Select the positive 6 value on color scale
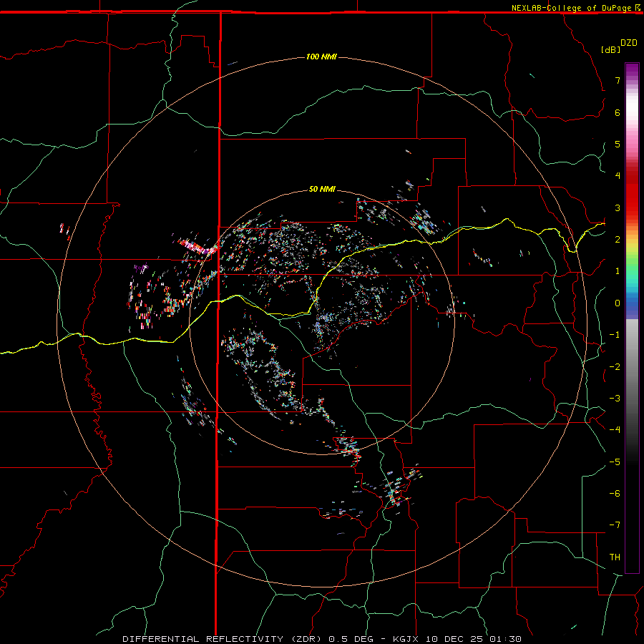Screen dimensions: 644x644 coord(618,112)
